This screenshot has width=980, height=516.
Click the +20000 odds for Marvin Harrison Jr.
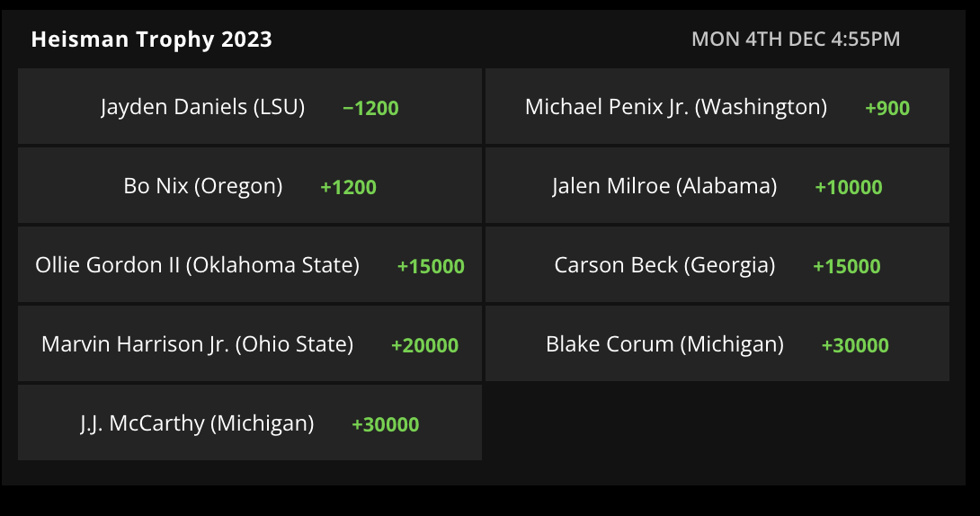(x=424, y=346)
